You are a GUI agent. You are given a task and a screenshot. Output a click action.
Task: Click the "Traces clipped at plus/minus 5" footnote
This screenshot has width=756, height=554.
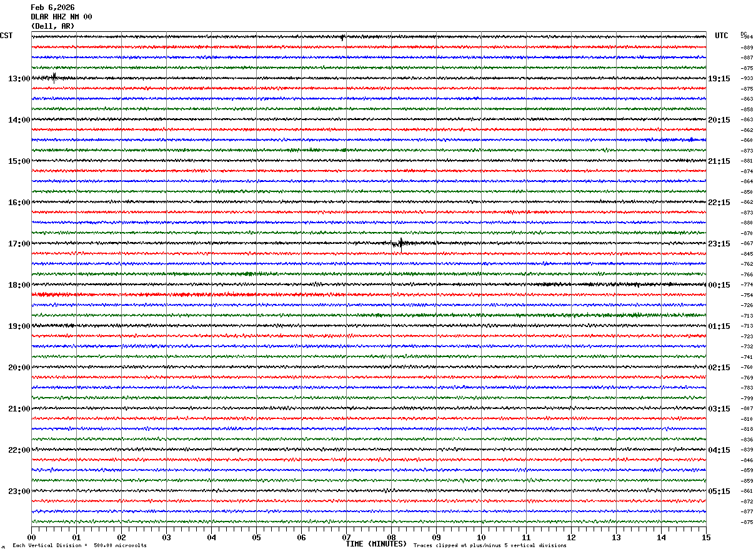tap(490, 545)
